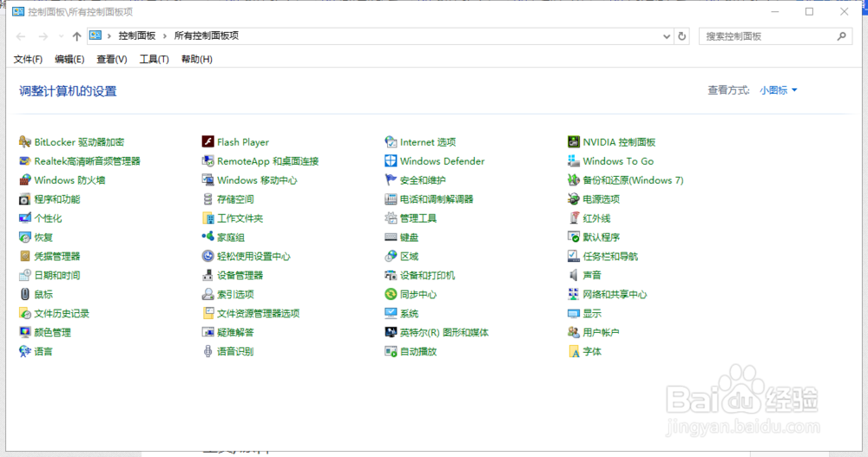Screen dimensions: 868x457
Task: Open the 同步中心 icon
Action: coord(391,294)
